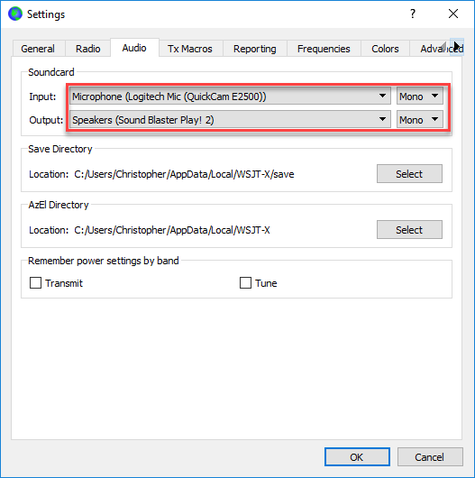475x478 pixels.
Task: Click the WSJT-X globe icon
Action: click(x=15, y=14)
